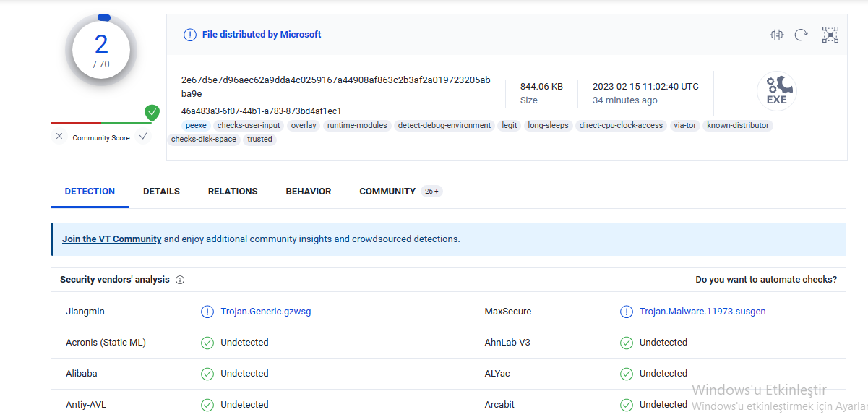Switch to the RELATIONS tab
This screenshot has height=420, width=868.
tap(233, 192)
